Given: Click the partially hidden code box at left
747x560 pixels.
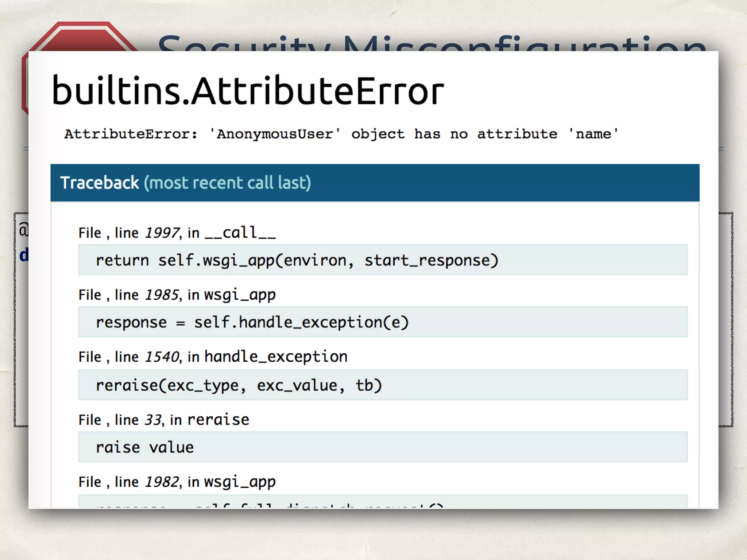Looking at the screenshot, I should [21, 317].
